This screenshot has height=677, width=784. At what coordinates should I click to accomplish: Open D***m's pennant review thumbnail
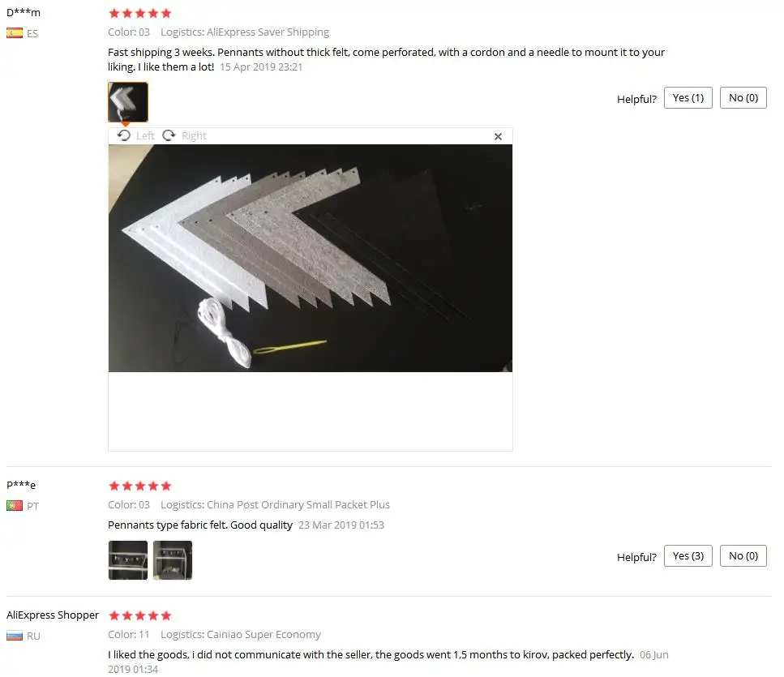[128, 102]
